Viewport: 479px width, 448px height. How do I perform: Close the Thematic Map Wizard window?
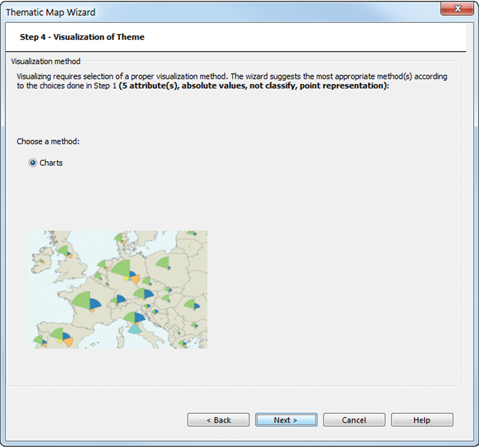[x=457, y=8]
